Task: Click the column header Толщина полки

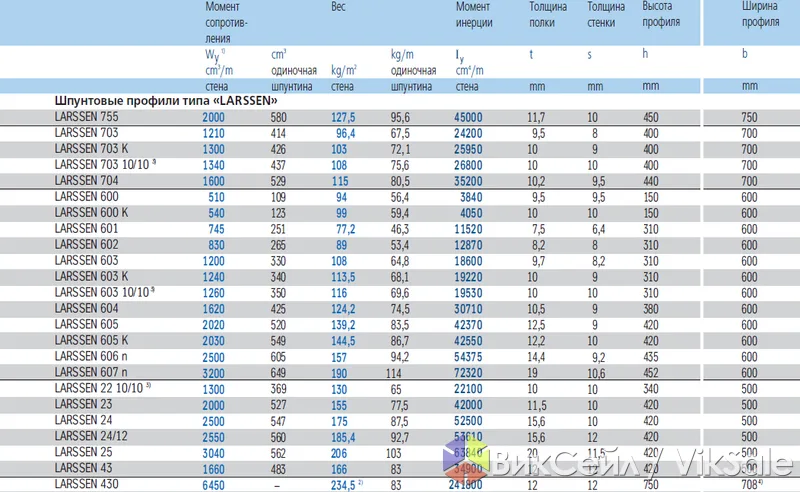Action: coord(548,15)
